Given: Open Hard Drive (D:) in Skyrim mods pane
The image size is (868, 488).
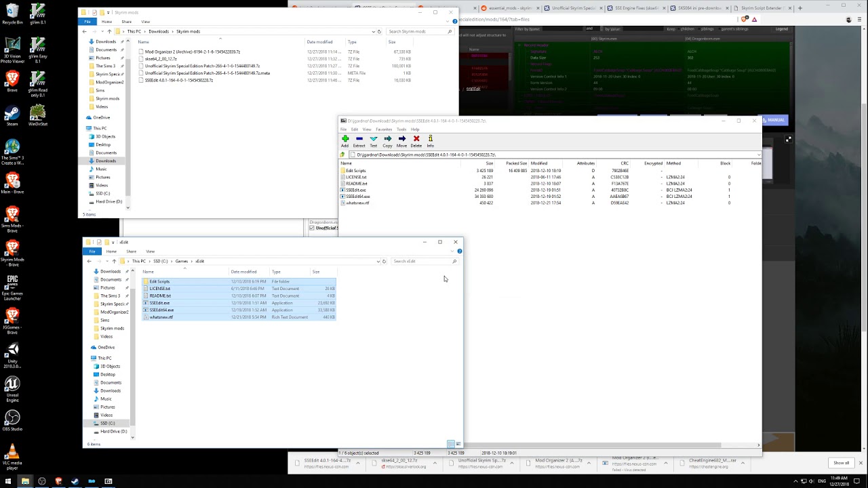Looking at the screenshot, I should tap(108, 201).
